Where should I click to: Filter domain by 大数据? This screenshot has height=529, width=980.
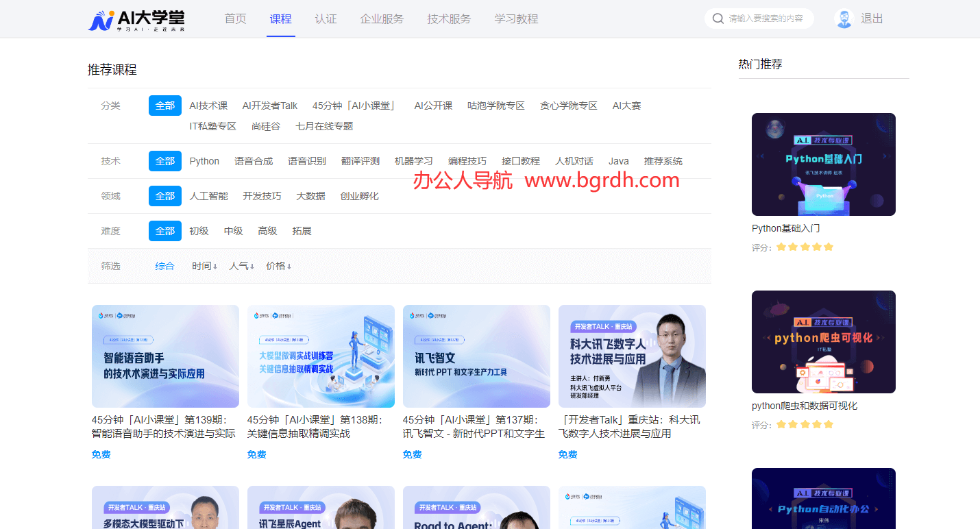(x=310, y=196)
